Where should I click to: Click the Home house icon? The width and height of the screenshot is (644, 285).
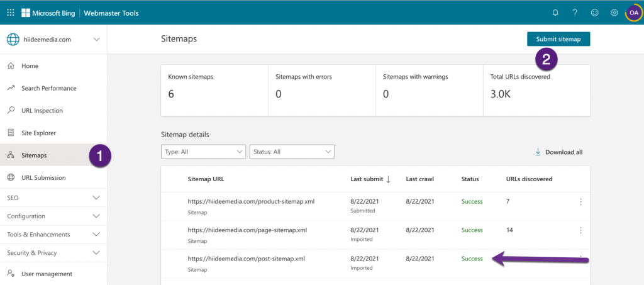[x=11, y=65]
